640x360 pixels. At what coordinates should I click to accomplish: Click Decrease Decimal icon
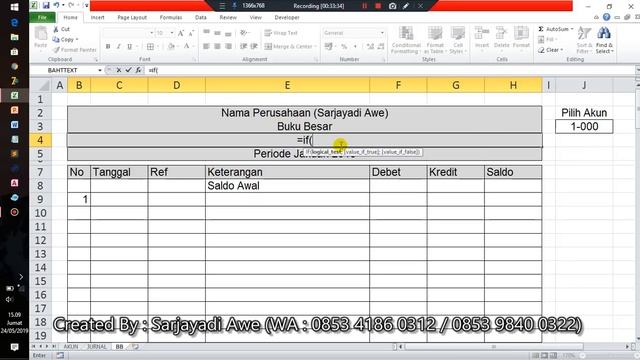pyautogui.click(x=381, y=47)
